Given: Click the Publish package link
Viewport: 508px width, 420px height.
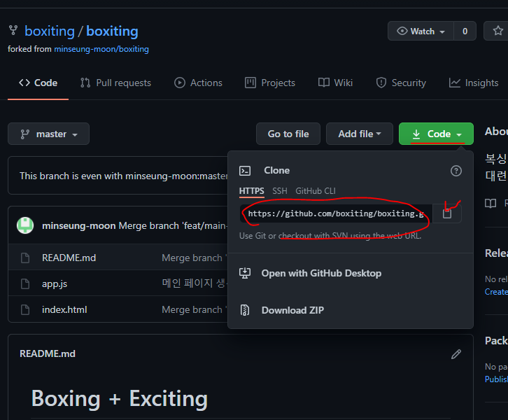Looking at the screenshot, I should coord(496,379).
